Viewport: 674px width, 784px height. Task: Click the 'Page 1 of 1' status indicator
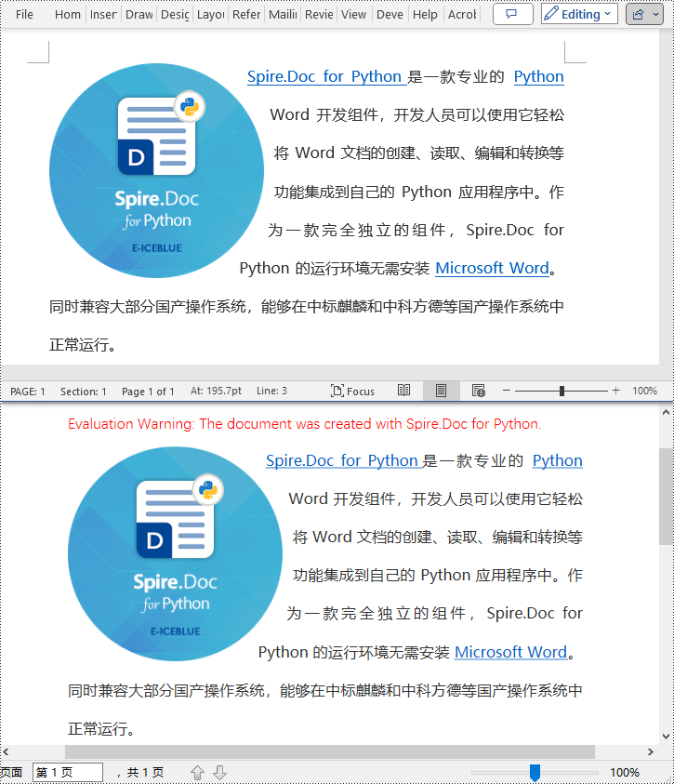click(x=148, y=391)
